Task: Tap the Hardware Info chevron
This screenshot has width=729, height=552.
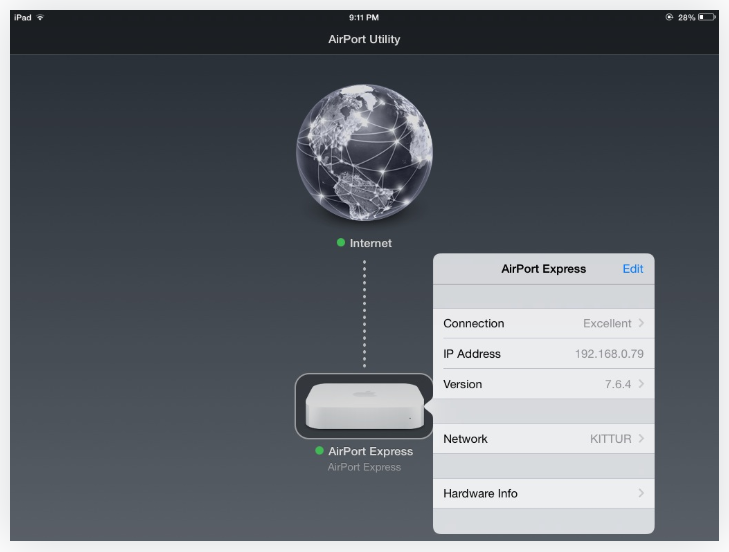Action: (641, 493)
